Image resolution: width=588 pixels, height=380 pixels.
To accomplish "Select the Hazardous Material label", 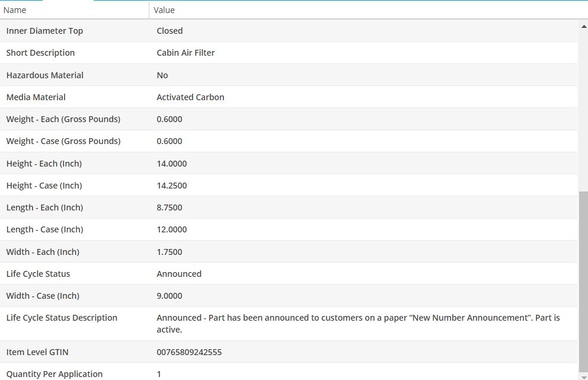I will coord(45,75).
